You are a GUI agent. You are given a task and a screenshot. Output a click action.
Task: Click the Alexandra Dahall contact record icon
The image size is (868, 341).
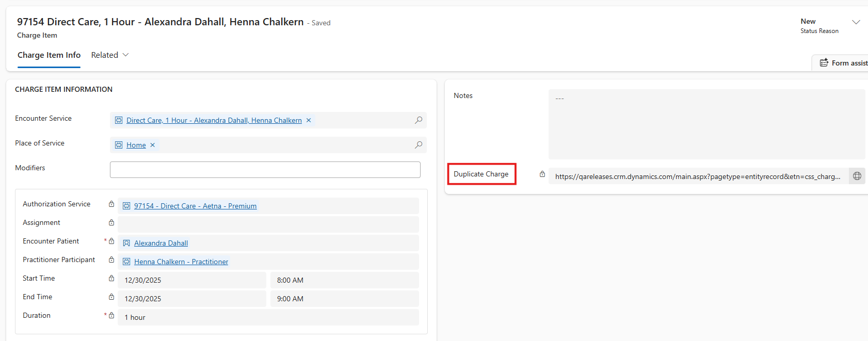pyautogui.click(x=126, y=243)
